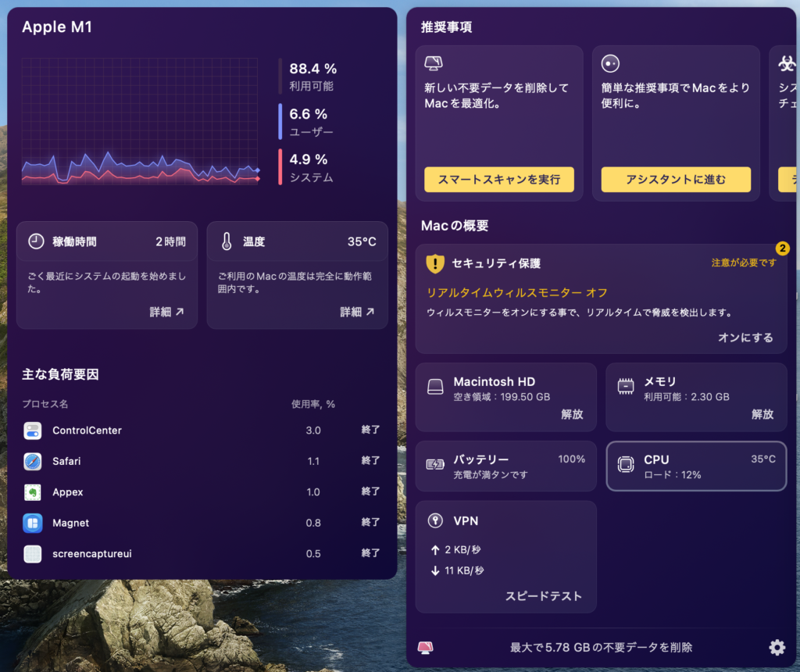Open CleanMyMac via the pink Mac icon

point(426,648)
